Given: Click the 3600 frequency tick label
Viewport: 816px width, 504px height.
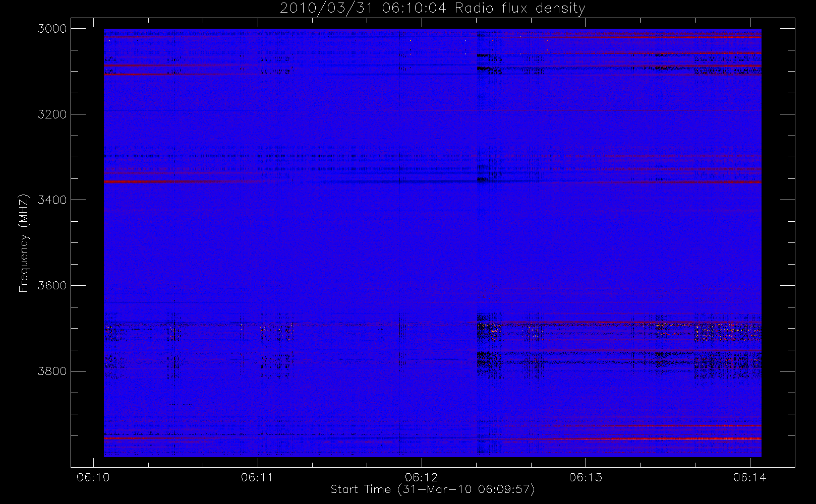Looking at the screenshot, I should click(52, 286).
